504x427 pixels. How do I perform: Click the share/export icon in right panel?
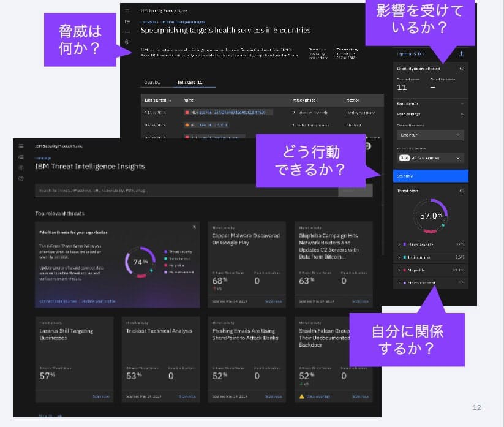[x=461, y=55]
